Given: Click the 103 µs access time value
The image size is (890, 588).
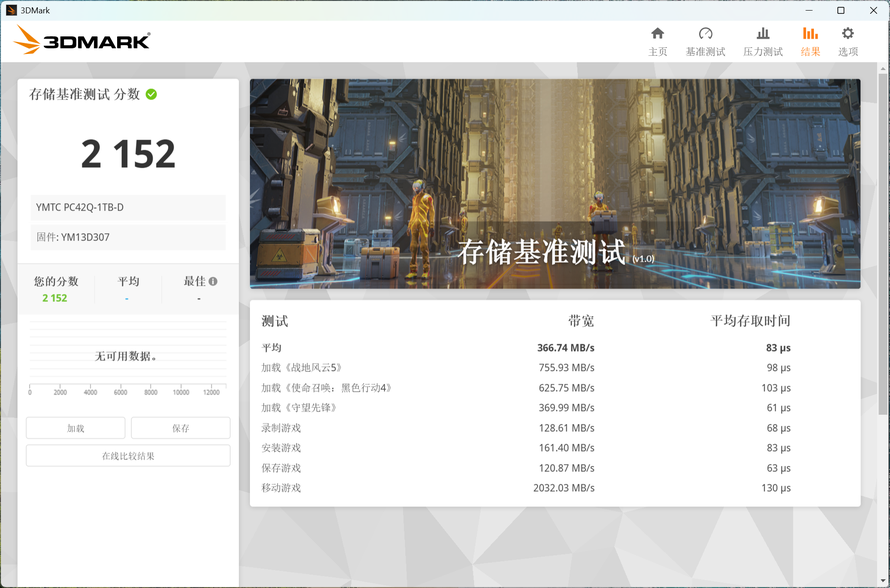Looking at the screenshot, I should 776,388.
